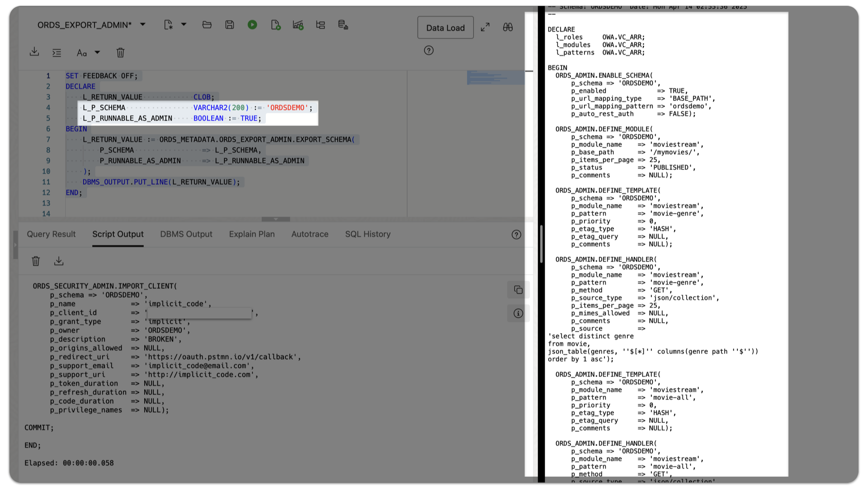Switch to the DBMS Output tab
Viewport: 868px width, 488px height.
click(186, 234)
